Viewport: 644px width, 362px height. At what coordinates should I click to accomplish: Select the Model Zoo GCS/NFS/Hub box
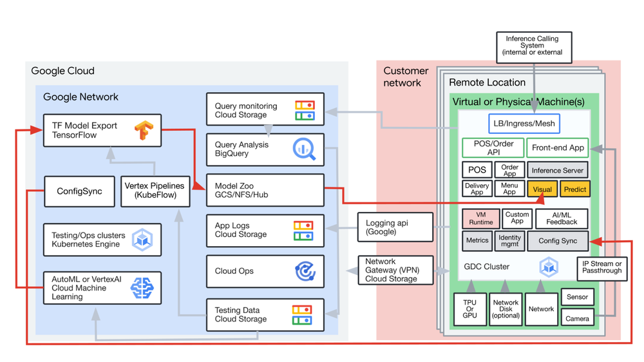[265, 190]
